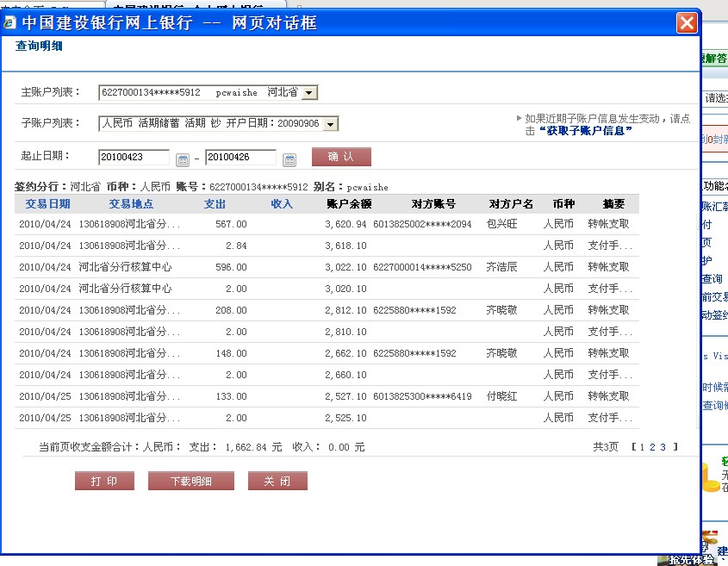Select the balance cell 3,020.10
The width and height of the screenshot is (728, 566).
tap(345, 289)
